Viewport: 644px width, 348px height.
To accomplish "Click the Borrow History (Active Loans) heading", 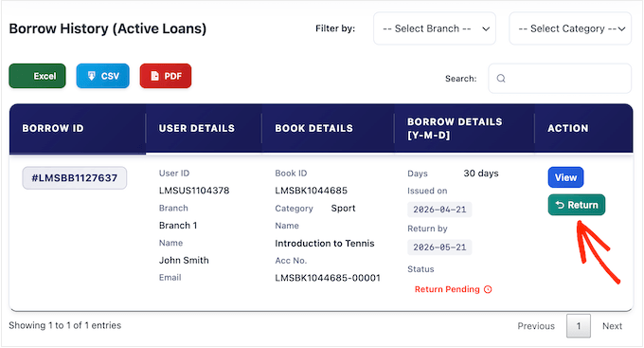I will (108, 28).
